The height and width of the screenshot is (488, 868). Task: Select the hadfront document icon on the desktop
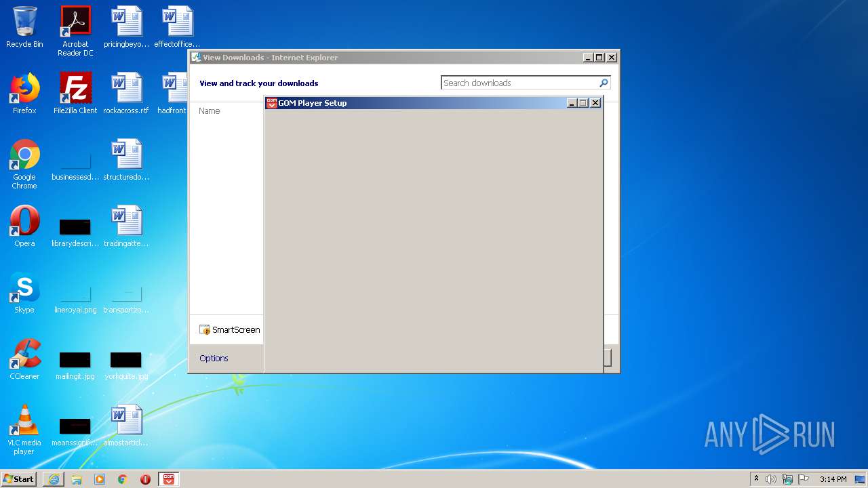174,94
